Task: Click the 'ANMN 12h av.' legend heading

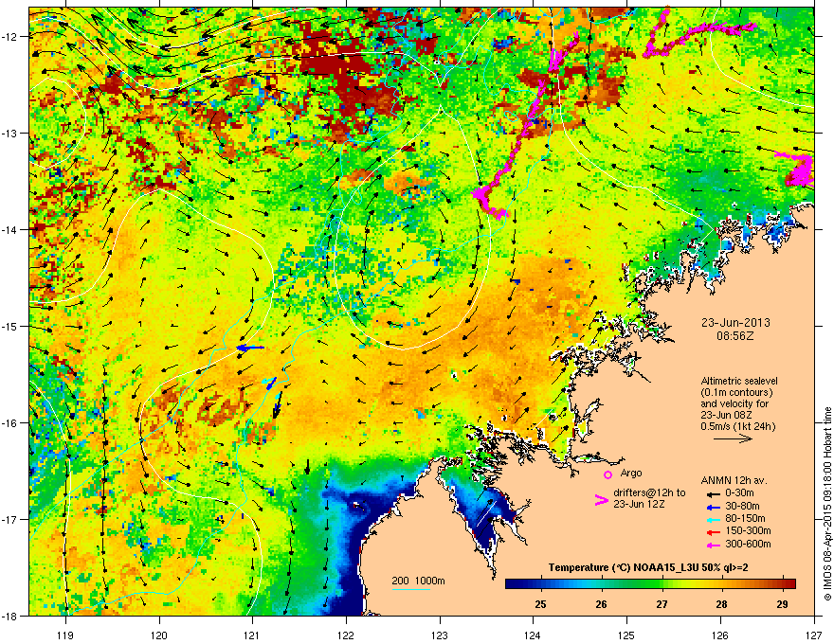Action: (734, 480)
